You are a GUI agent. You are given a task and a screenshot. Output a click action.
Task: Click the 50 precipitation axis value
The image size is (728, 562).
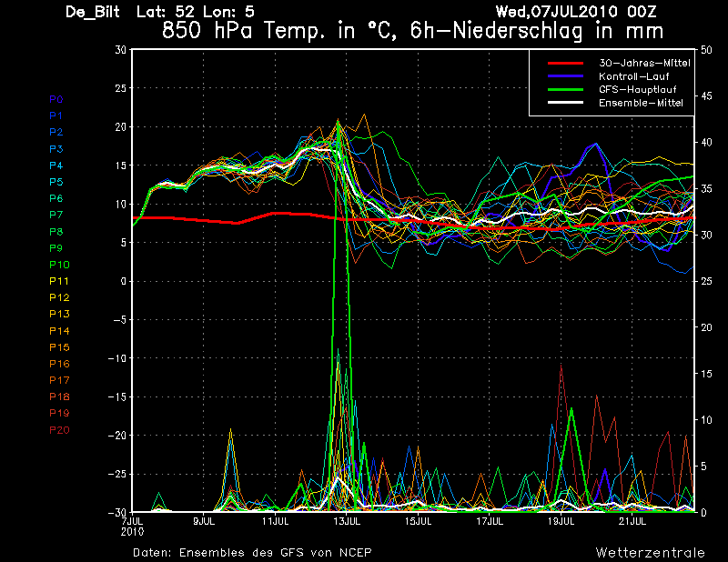(x=706, y=50)
